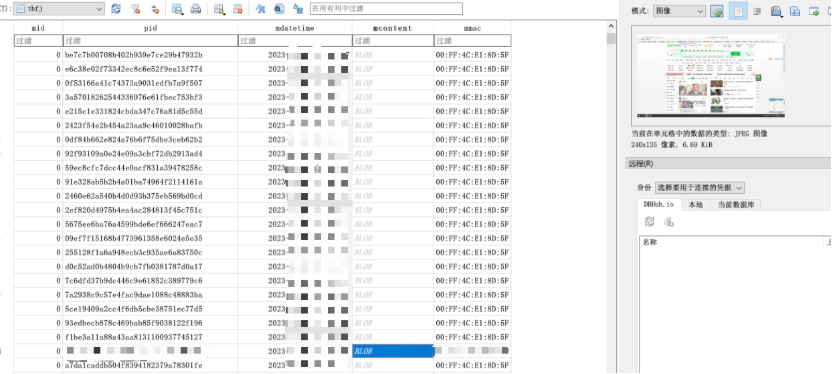Image resolution: width=832 pixels, height=374 pixels.
Task: Click the pid column header
Action: (x=150, y=28)
